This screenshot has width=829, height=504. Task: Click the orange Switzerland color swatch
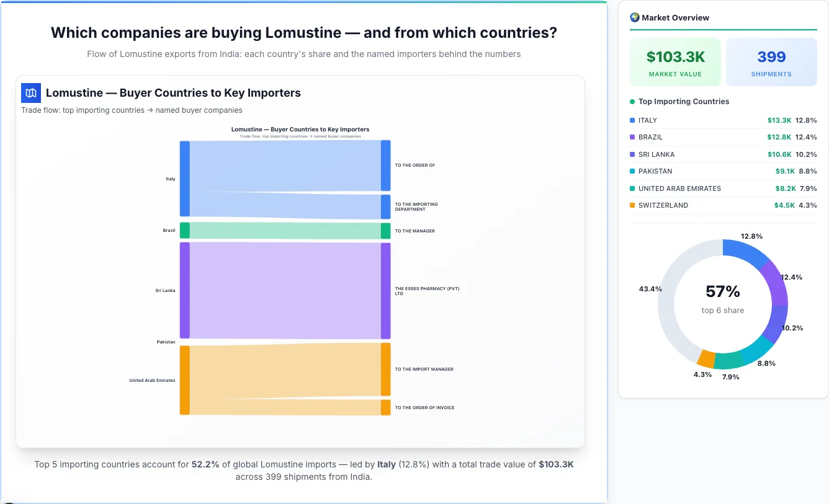(633, 205)
